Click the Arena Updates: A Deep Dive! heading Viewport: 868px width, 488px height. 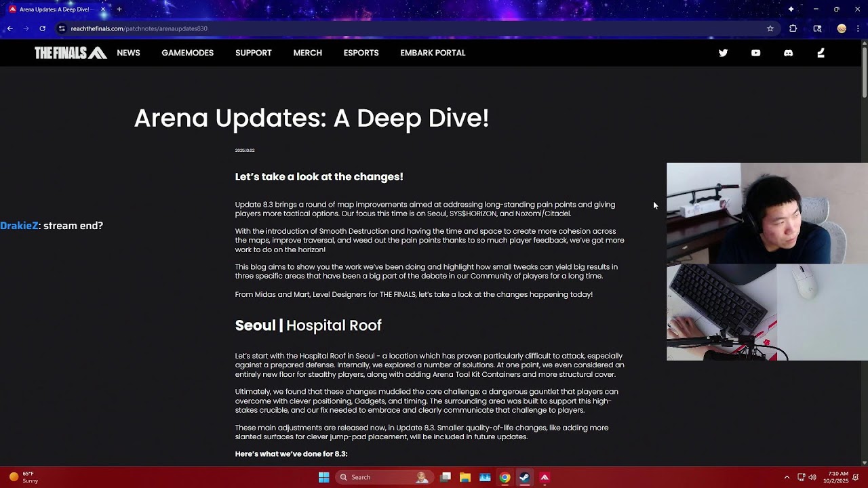point(311,118)
